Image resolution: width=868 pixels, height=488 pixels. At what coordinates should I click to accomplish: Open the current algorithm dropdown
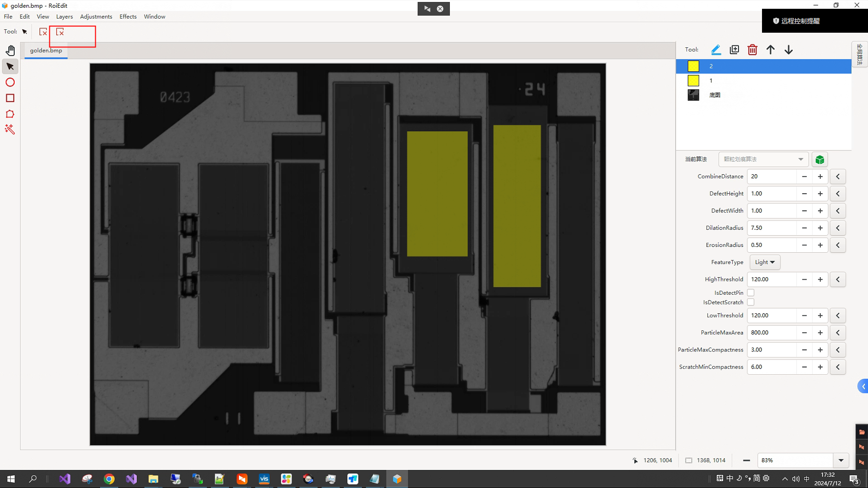763,160
